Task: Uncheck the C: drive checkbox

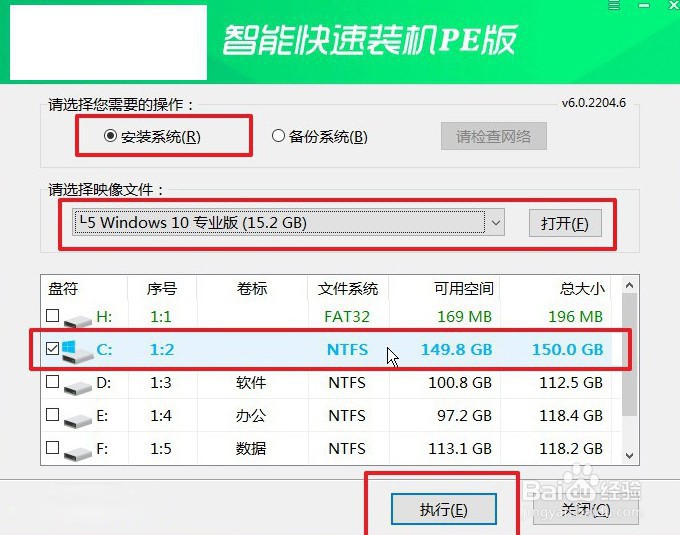Action: coord(52,349)
